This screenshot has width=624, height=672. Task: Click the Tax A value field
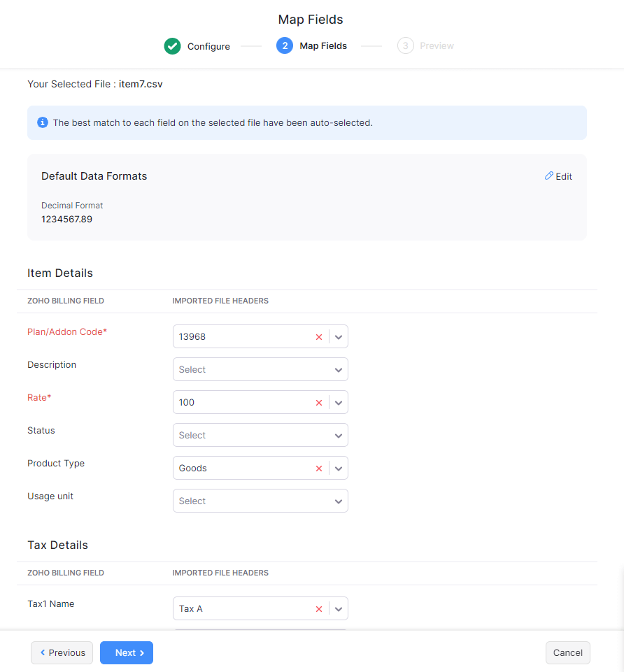coord(191,609)
